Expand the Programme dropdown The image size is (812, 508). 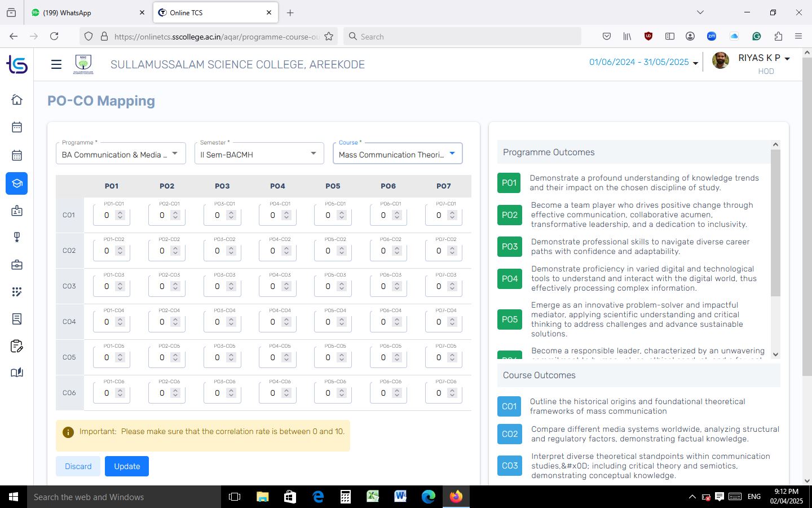121,154
